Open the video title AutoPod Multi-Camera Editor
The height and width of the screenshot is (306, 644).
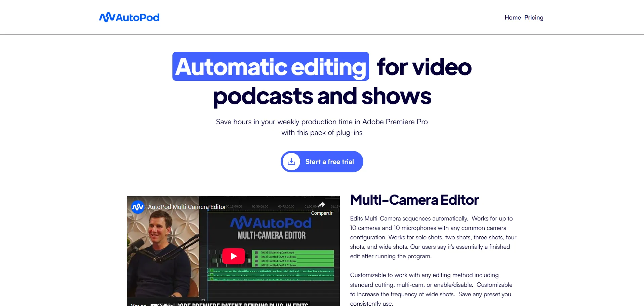pos(187,207)
